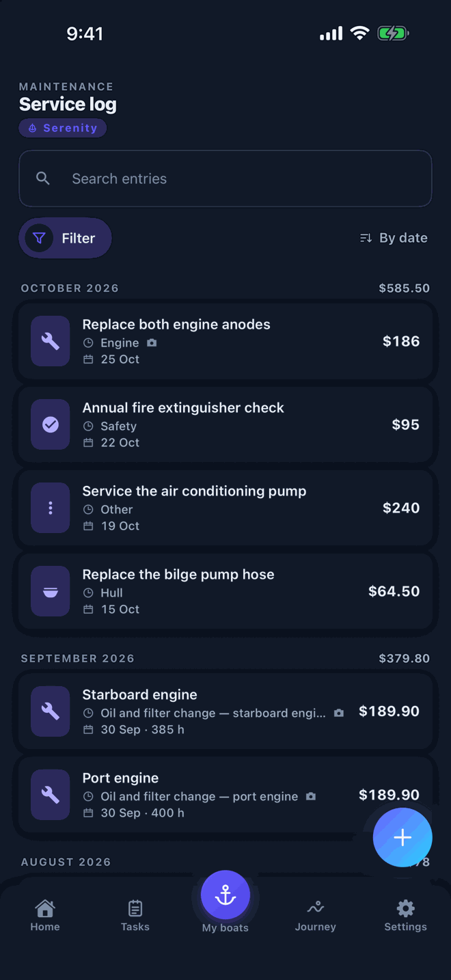Tap the hull icon on the bilge pump entry

click(51, 591)
